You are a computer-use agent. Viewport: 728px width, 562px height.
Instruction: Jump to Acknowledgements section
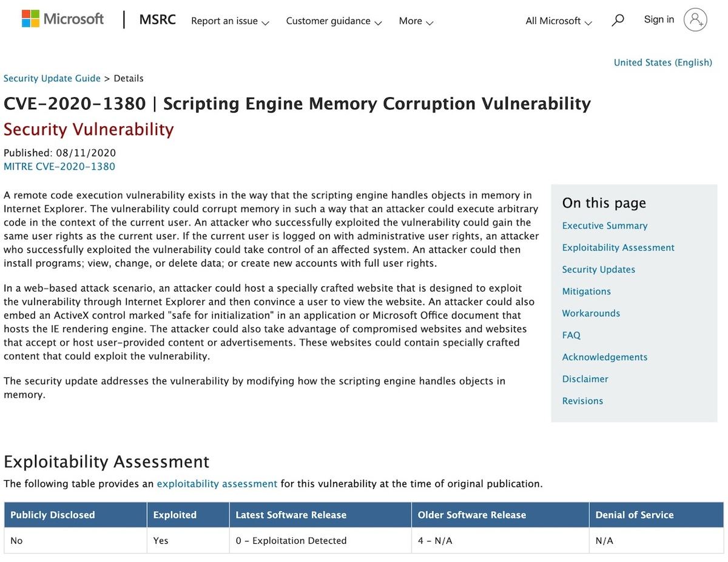point(605,356)
